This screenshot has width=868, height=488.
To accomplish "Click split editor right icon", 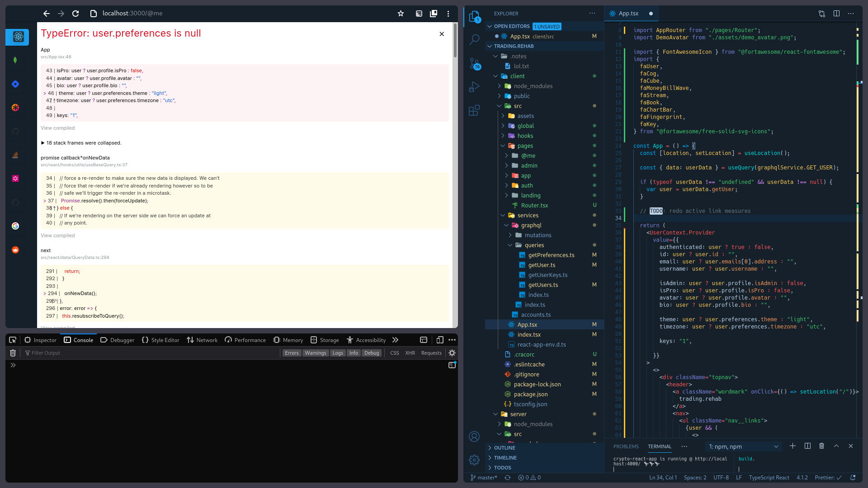I will click(836, 14).
